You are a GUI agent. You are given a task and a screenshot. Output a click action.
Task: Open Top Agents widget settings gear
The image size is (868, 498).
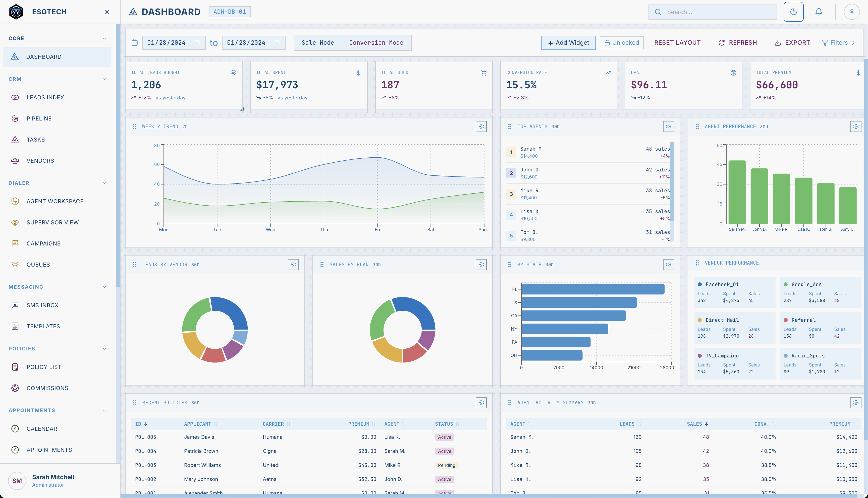(669, 127)
